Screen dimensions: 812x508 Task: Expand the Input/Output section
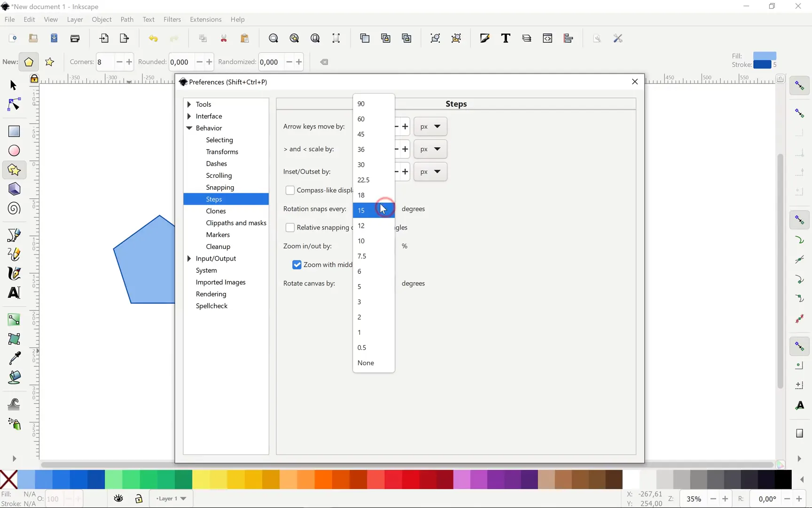pyautogui.click(x=189, y=258)
